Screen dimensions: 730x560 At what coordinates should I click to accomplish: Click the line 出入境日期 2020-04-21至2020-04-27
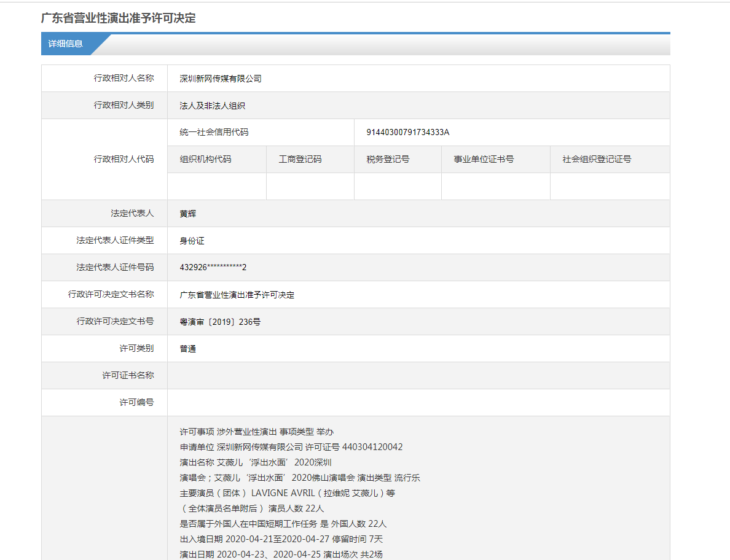(281, 540)
